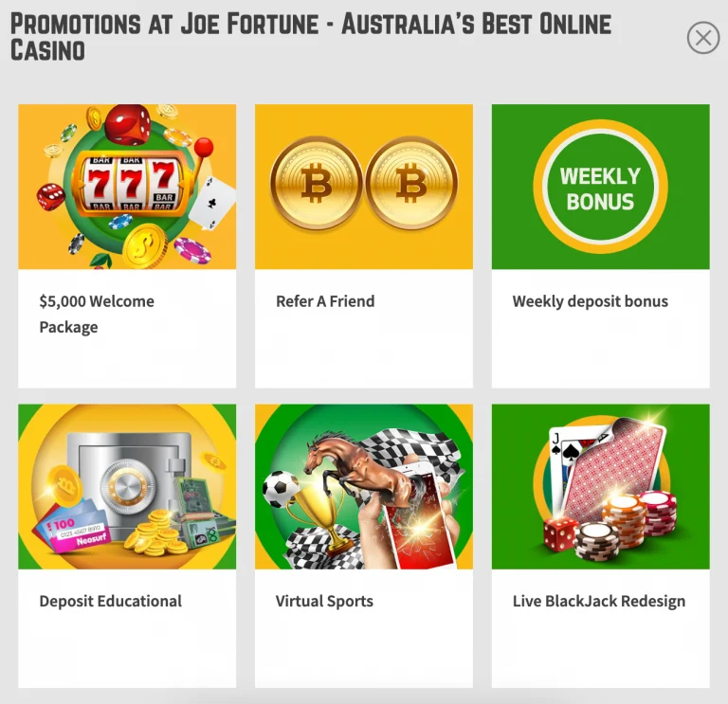
Task: Close the promotions dialog with the X icon
Action: click(703, 38)
